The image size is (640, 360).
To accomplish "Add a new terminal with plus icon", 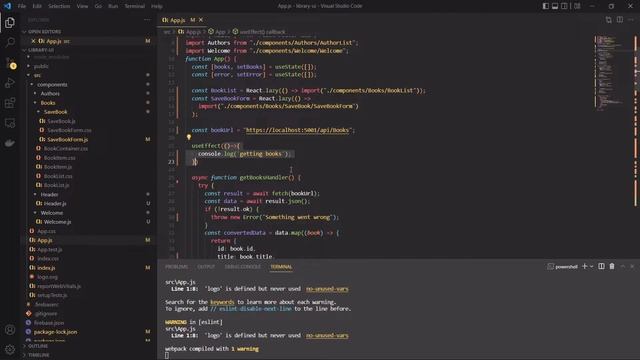I will point(584,267).
